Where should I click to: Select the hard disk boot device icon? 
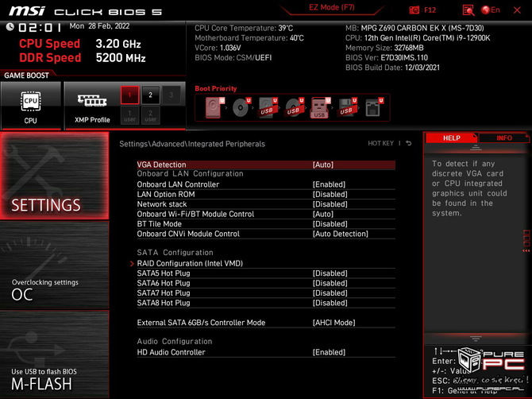click(x=214, y=107)
